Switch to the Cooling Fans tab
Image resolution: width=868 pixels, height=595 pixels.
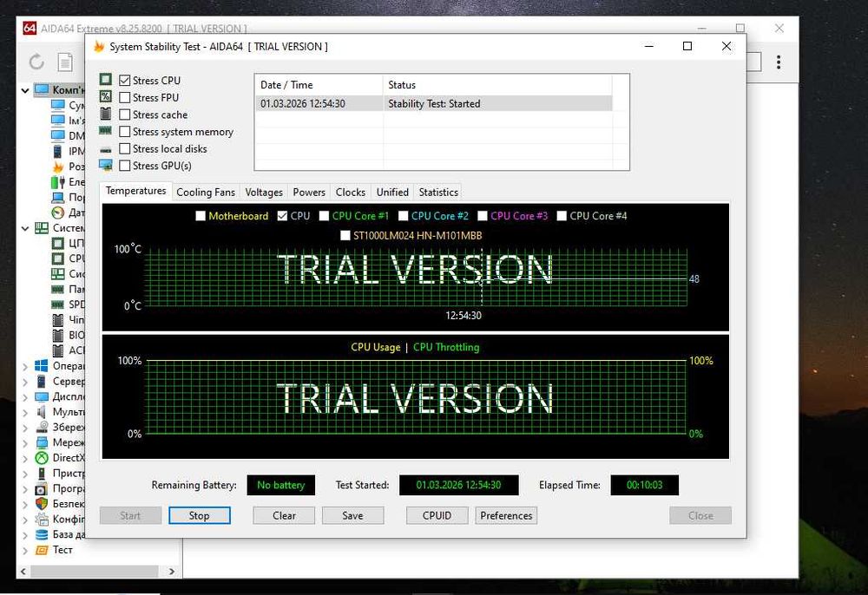pyautogui.click(x=206, y=193)
